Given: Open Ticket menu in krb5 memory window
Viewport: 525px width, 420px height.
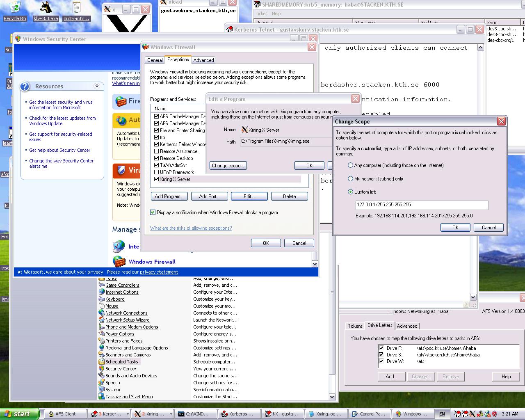Looking at the screenshot, I should point(261,14).
